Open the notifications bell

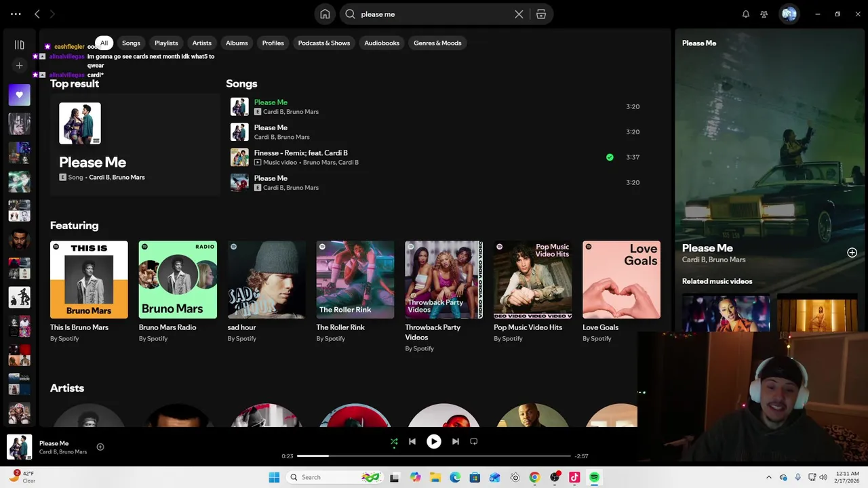[x=746, y=14]
